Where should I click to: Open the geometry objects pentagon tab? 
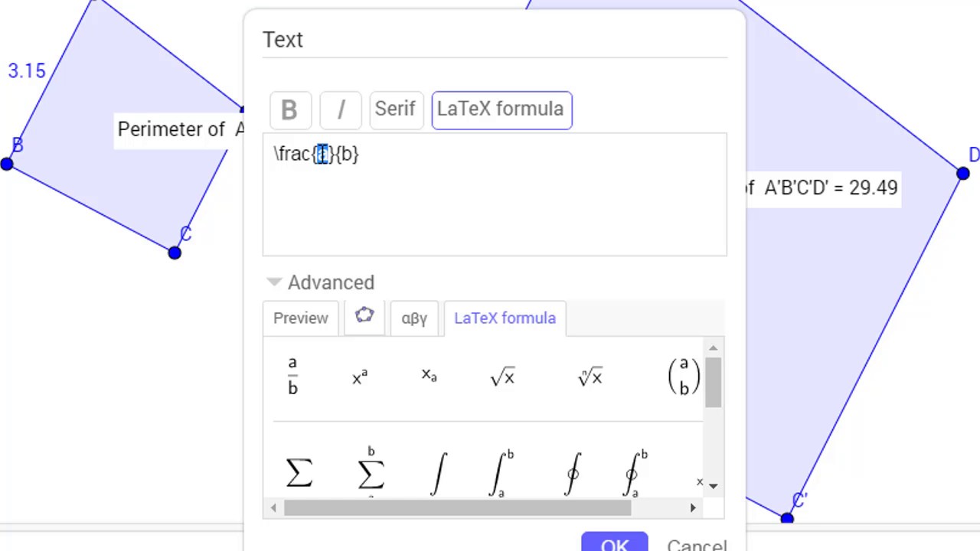click(364, 316)
